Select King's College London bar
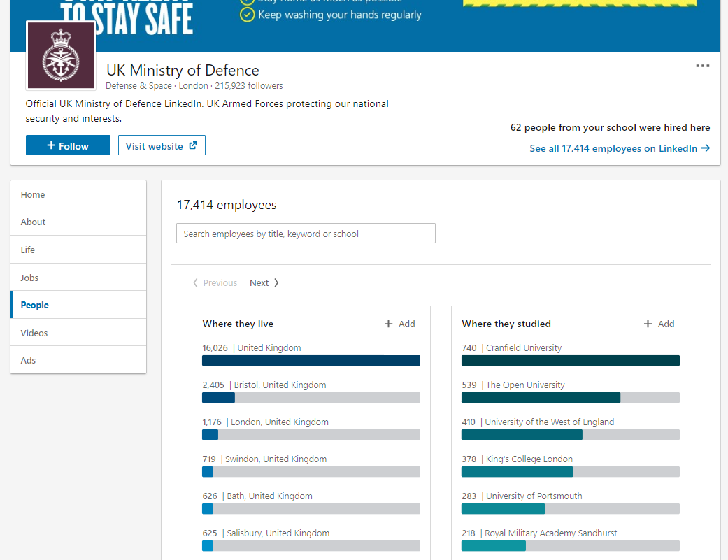Screen dimensions: 728x560 571,472
